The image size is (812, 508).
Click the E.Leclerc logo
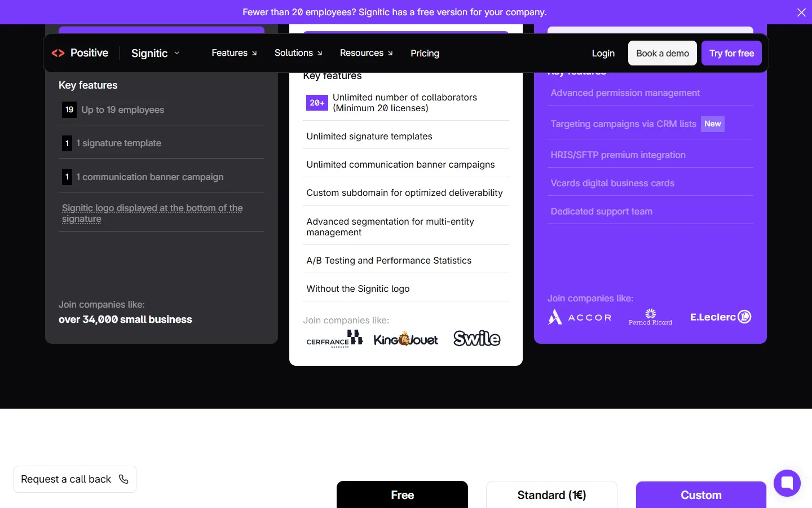pos(721,317)
